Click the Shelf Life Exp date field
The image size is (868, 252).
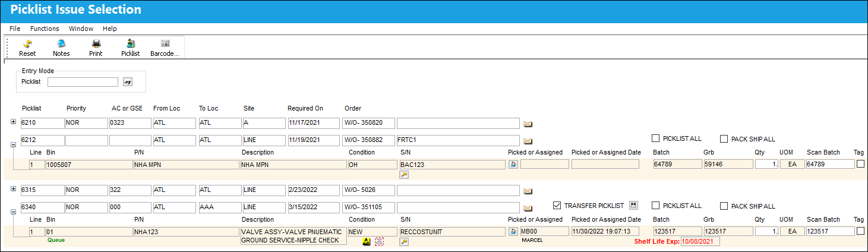tap(700, 241)
